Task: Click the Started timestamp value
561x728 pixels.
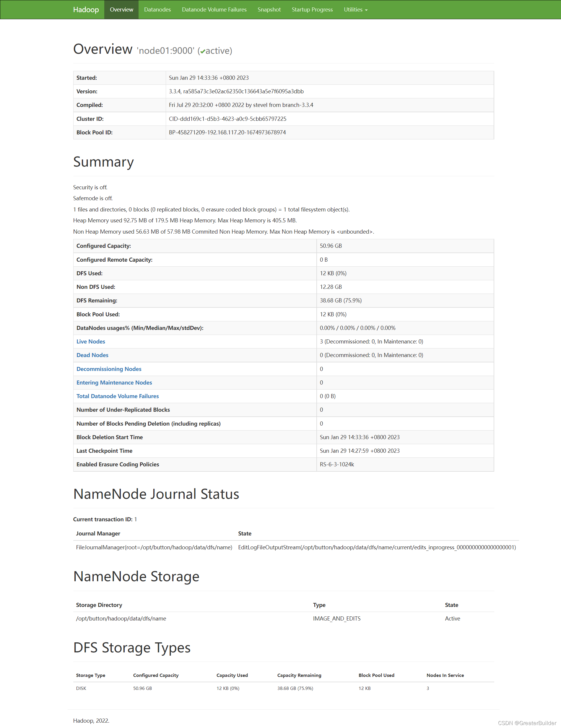Action: point(209,78)
